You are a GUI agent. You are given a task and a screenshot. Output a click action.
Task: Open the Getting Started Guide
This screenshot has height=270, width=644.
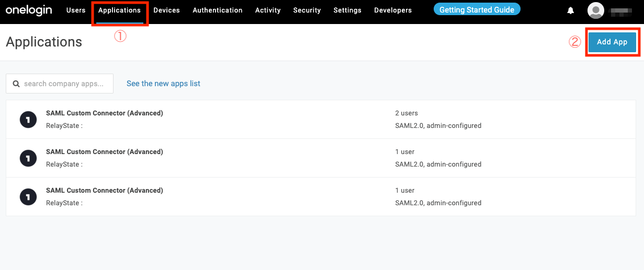[477, 10]
